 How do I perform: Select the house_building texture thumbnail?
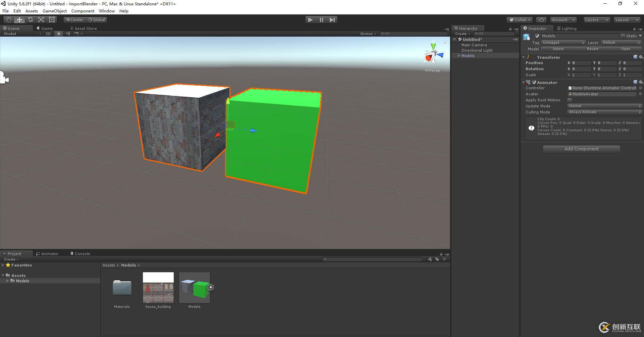pos(158,288)
